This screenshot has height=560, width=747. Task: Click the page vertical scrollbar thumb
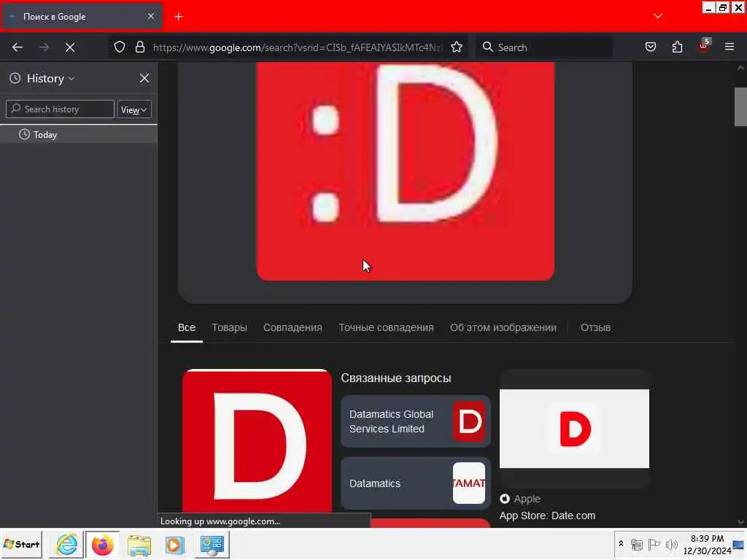[740, 106]
